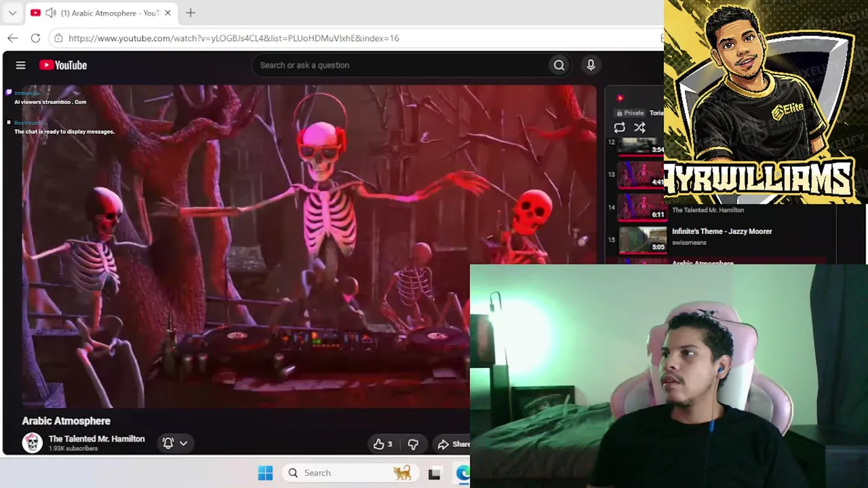868x488 pixels.
Task: Click the Windows taskbar search box
Action: [x=349, y=473]
